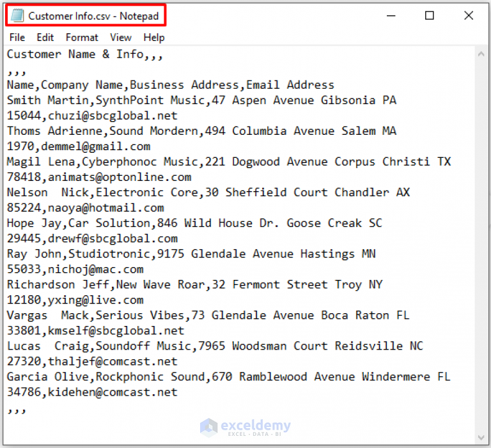The image size is (491, 448).
Task: Maximize the Notepad window
Action: click(x=430, y=15)
